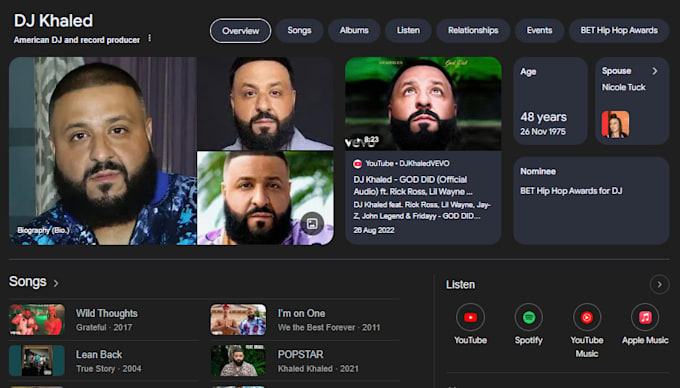
Task: Click the Nicole Tuck spouse name
Action: click(x=623, y=87)
